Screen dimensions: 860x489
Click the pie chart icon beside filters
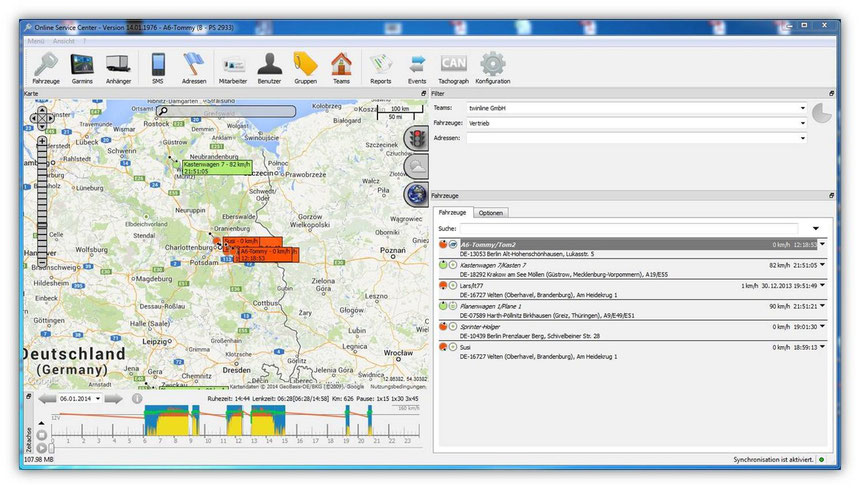pos(822,113)
